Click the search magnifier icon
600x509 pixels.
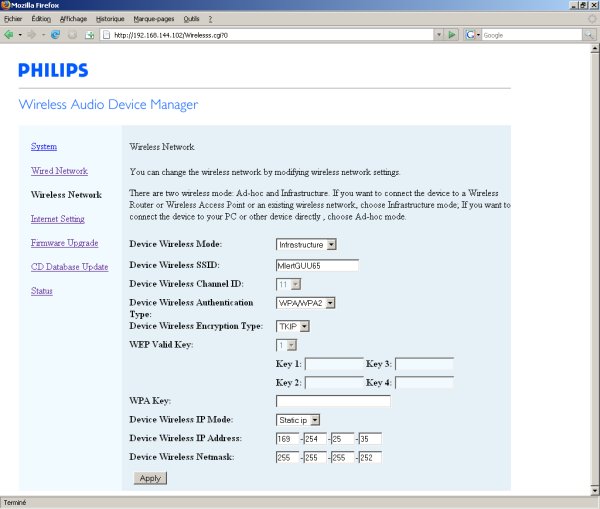[x=589, y=34]
